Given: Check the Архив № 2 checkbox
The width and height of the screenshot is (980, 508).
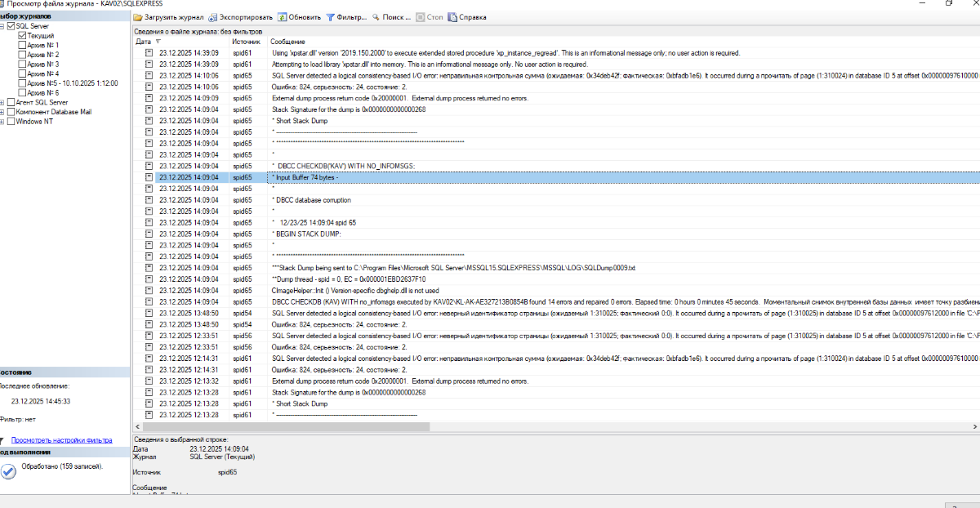Looking at the screenshot, I should coord(22,55).
